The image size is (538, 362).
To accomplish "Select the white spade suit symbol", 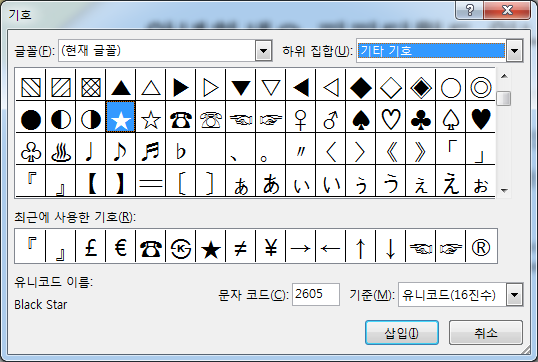I will point(451,119).
